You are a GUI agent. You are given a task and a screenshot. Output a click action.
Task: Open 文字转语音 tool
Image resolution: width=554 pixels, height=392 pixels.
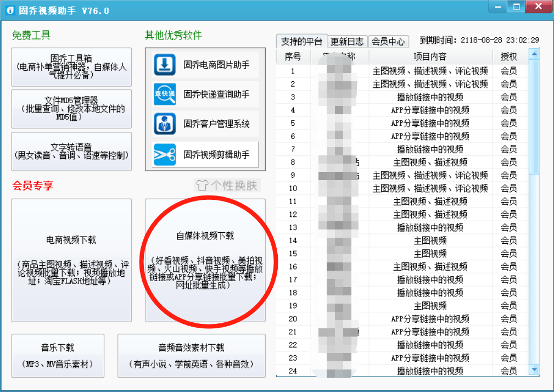(x=71, y=152)
